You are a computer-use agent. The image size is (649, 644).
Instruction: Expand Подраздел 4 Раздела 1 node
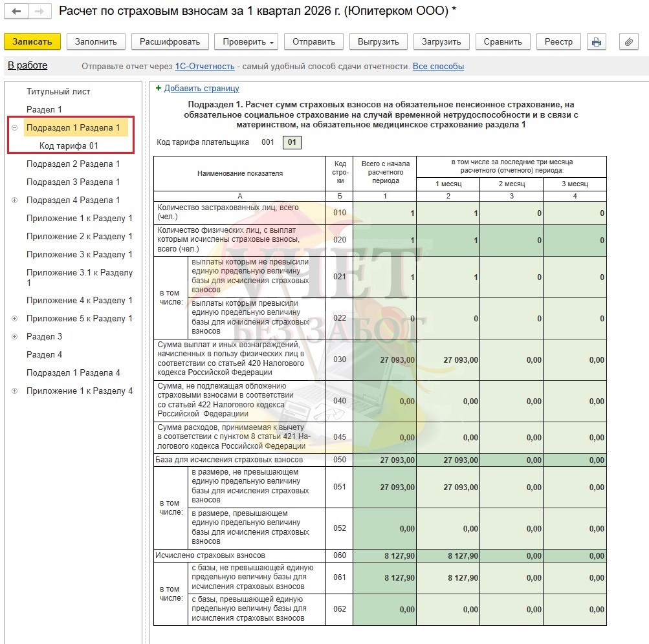(14, 200)
